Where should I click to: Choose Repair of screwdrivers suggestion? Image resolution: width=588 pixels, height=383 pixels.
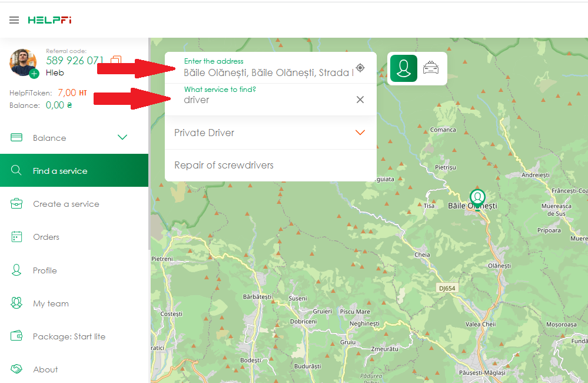pyautogui.click(x=224, y=166)
